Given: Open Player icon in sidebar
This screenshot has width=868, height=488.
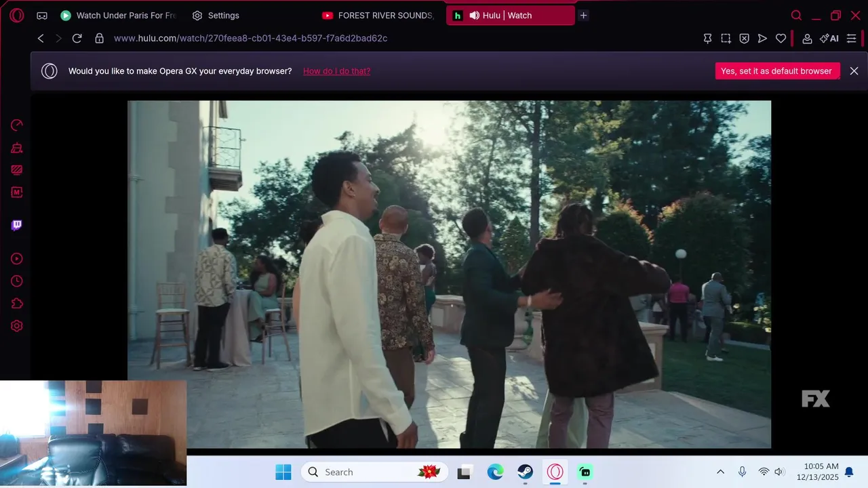Looking at the screenshot, I should (x=17, y=259).
